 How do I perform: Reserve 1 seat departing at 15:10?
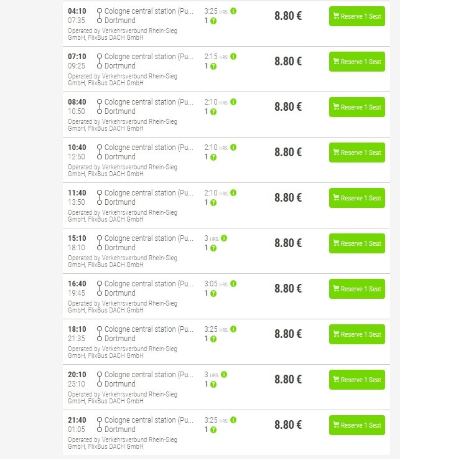(x=357, y=243)
